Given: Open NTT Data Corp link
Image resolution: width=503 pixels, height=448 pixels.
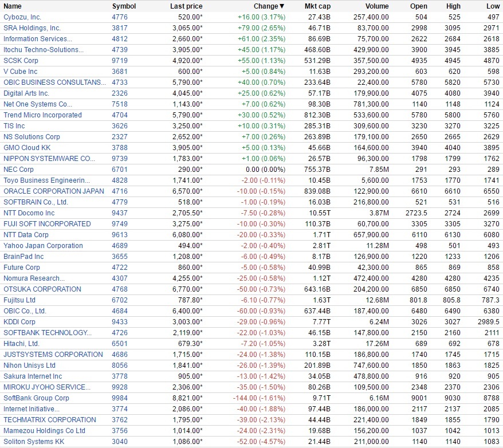Looking at the screenshot, I should coord(26,235).
